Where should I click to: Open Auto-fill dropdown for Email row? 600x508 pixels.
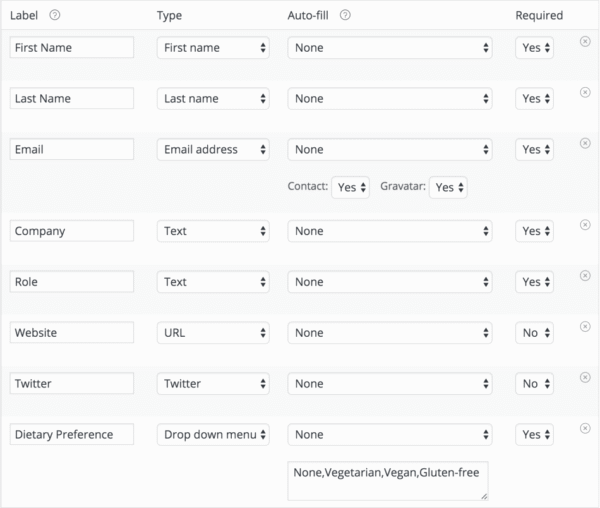[x=390, y=149]
